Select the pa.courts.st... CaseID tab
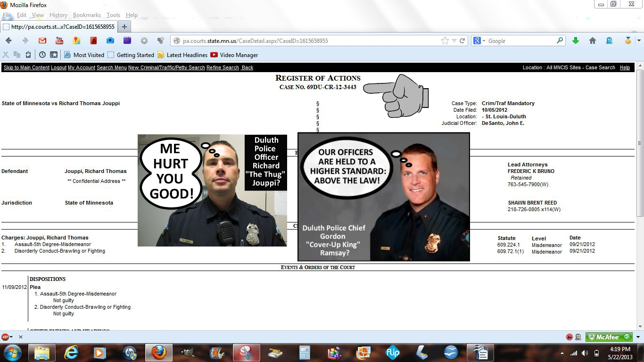The image size is (644, 362). [x=58, y=27]
